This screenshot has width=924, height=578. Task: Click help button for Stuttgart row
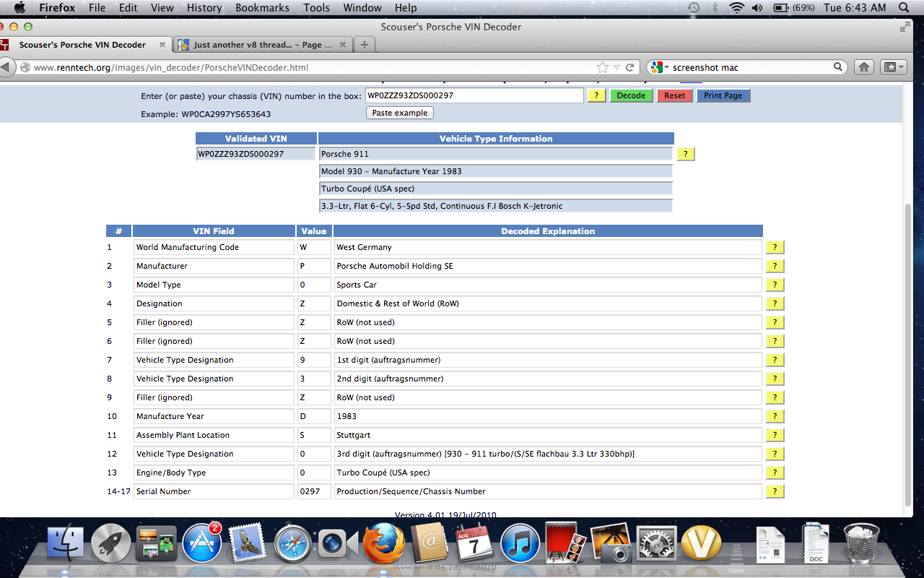(x=775, y=435)
